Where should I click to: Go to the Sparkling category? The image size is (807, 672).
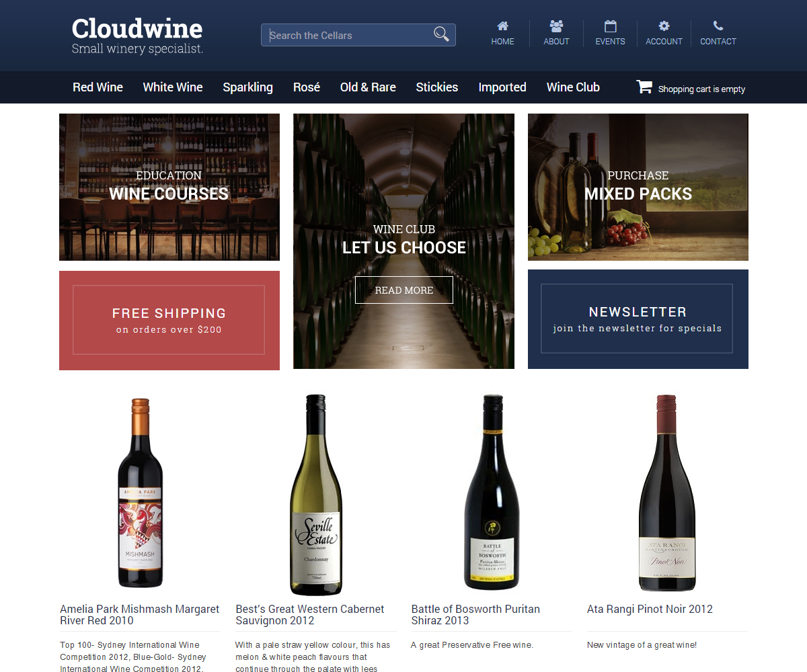(248, 87)
